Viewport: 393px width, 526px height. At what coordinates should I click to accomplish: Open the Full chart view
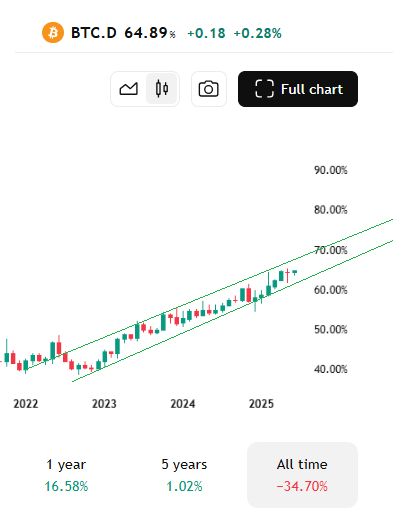pyautogui.click(x=298, y=89)
